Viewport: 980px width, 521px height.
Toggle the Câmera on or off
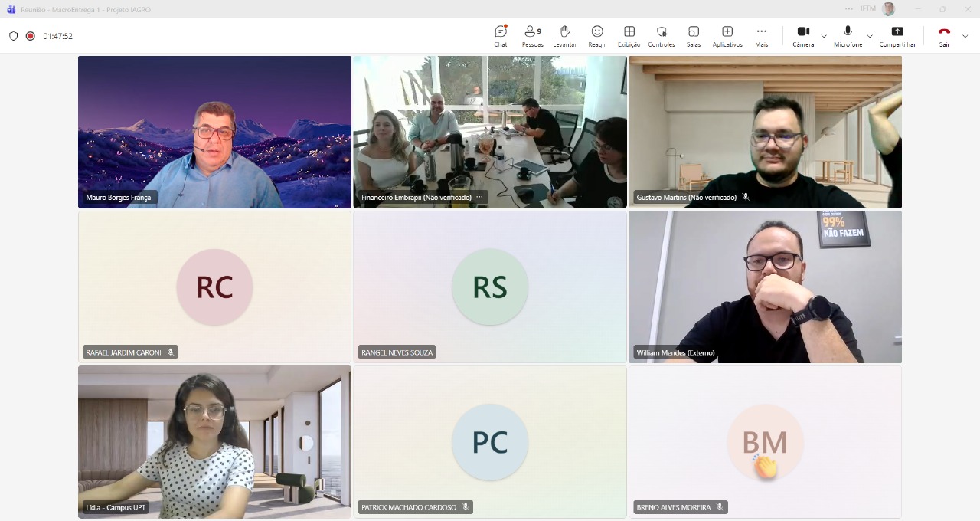(x=803, y=36)
